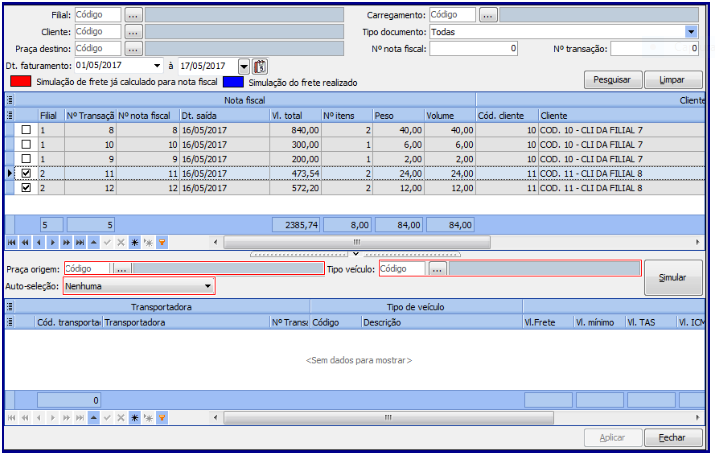Sort by the Vl. total column header

click(x=295, y=115)
